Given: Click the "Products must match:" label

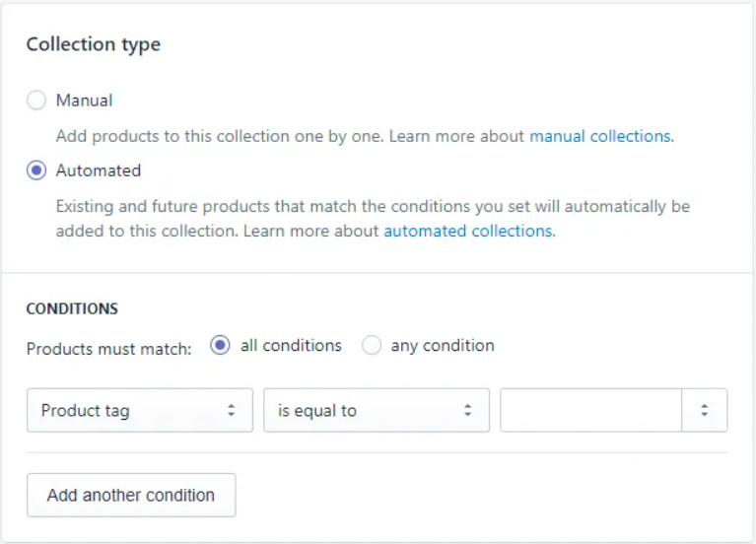Looking at the screenshot, I should tap(108, 349).
